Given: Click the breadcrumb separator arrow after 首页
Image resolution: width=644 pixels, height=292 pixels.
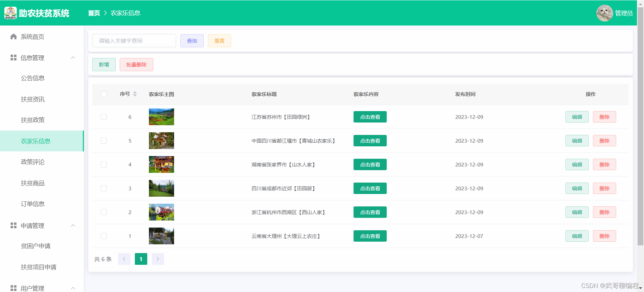Looking at the screenshot, I should pyautogui.click(x=105, y=13).
